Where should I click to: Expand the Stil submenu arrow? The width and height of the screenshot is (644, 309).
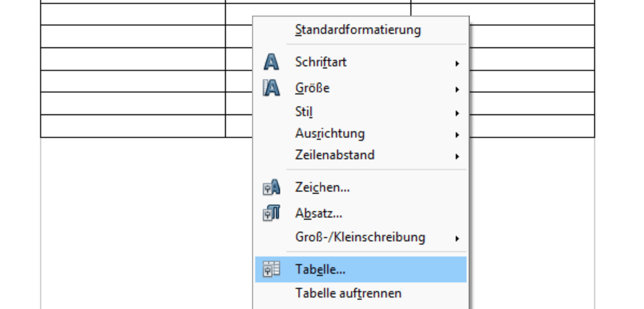[x=457, y=113]
